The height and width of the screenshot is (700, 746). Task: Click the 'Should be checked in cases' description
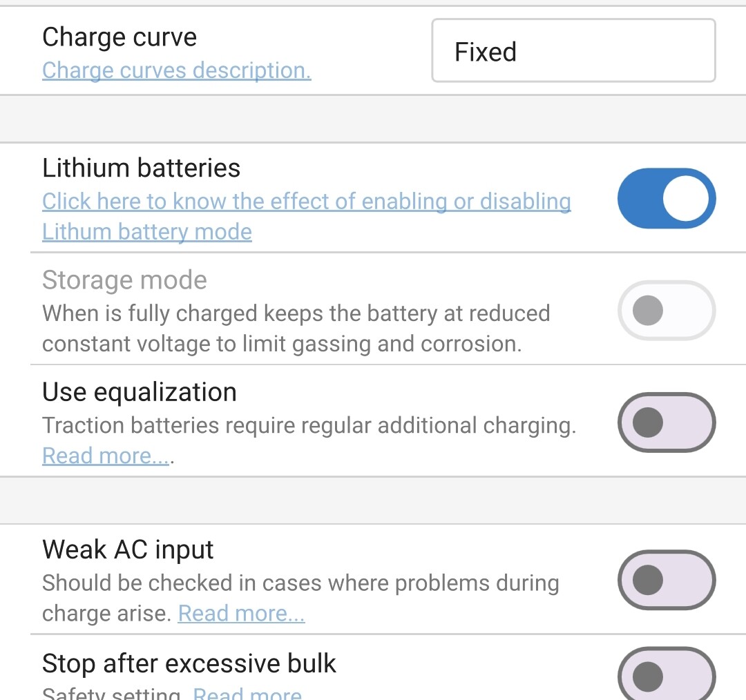(300, 583)
